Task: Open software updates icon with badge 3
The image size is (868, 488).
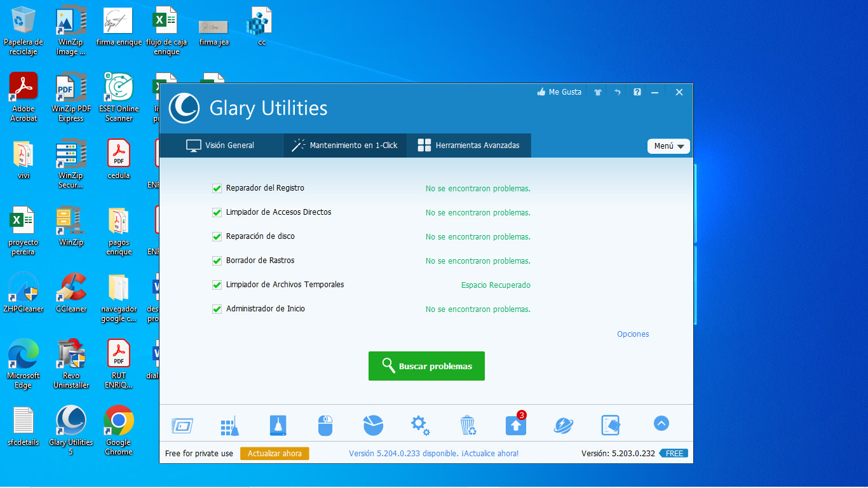Action: click(515, 425)
